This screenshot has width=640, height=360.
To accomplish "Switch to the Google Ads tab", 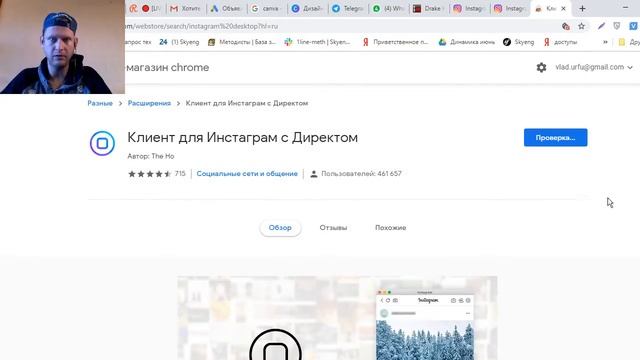I will 226,9.
